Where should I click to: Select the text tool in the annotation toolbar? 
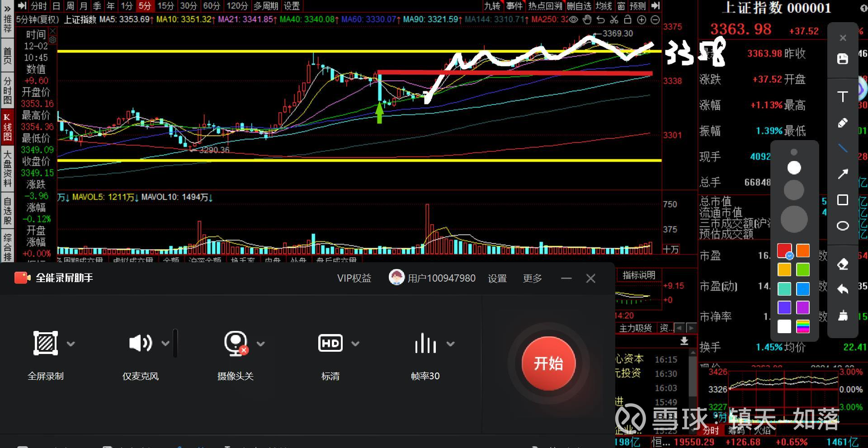843,96
